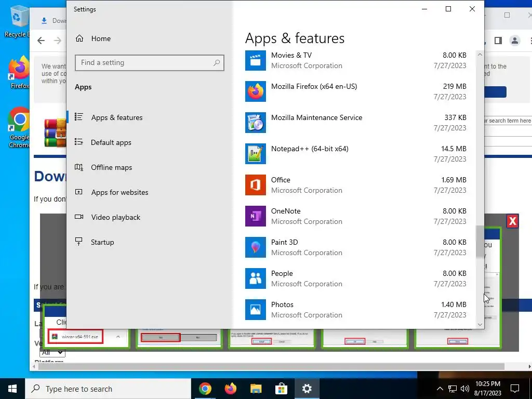Go to Video playback settings page
The image size is (532, 399).
coord(116,217)
